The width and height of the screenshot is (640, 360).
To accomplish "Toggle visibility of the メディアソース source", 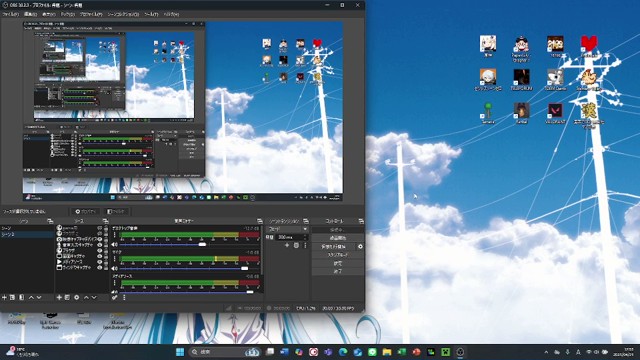I will click(100, 262).
